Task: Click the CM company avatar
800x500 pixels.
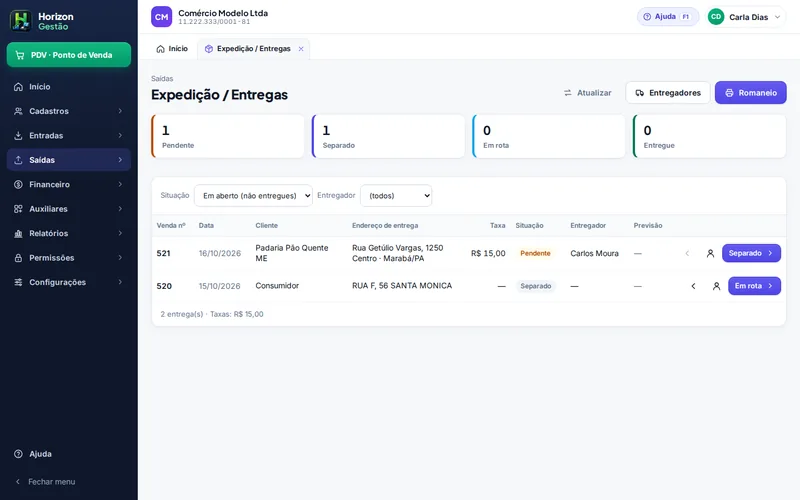Action: coord(161,17)
